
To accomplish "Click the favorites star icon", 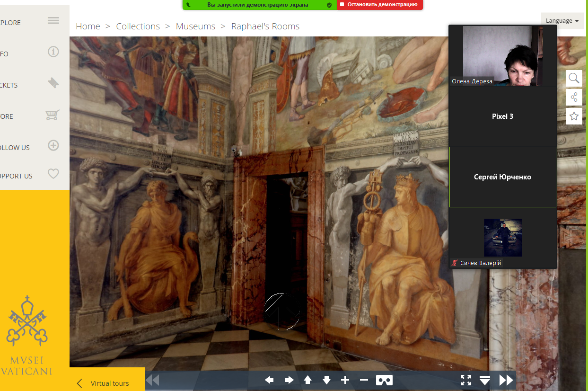I will (574, 116).
